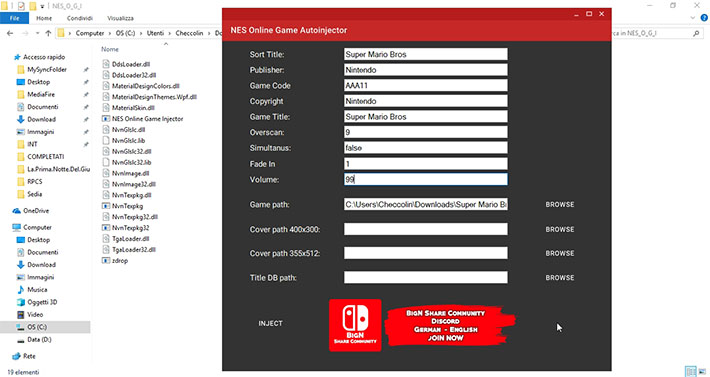
Task: Select the TgaLoader.dll file
Action: (130, 239)
